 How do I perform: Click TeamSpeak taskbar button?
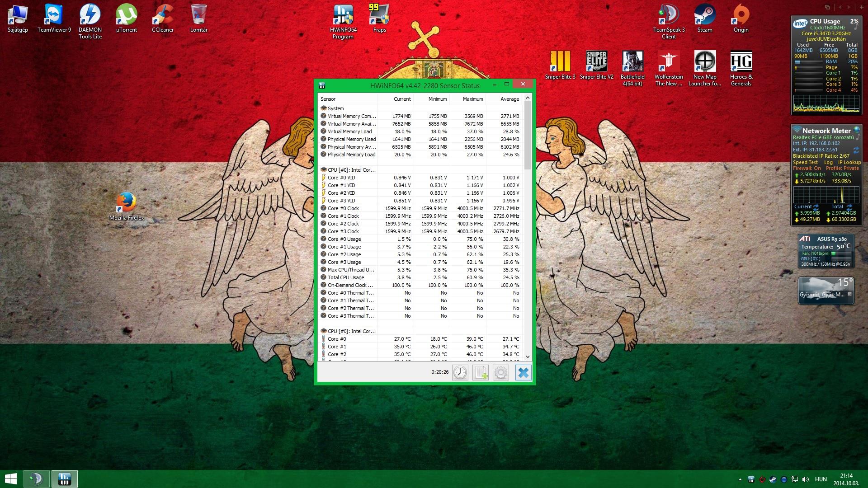[x=36, y=479]
